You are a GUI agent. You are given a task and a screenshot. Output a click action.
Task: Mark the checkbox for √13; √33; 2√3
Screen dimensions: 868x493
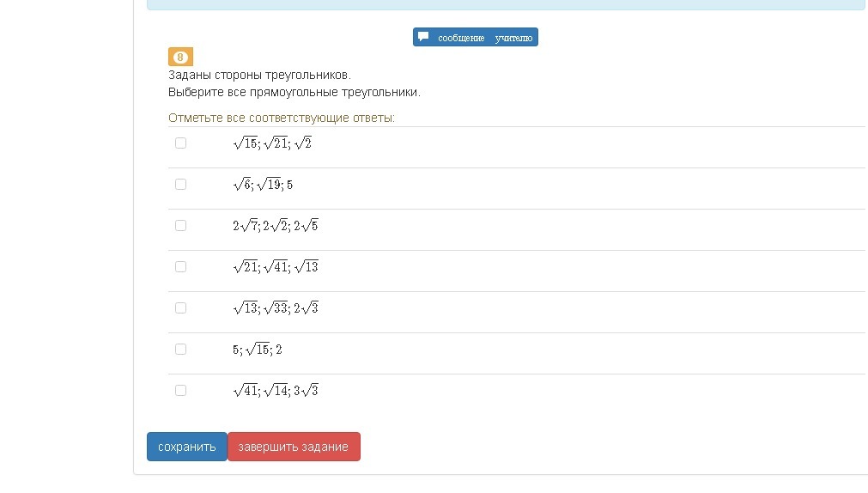pyautogui.click(x=180, y=307)
